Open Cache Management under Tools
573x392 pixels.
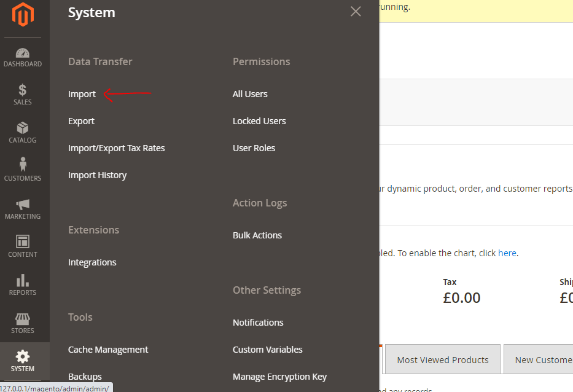[108, 350]
